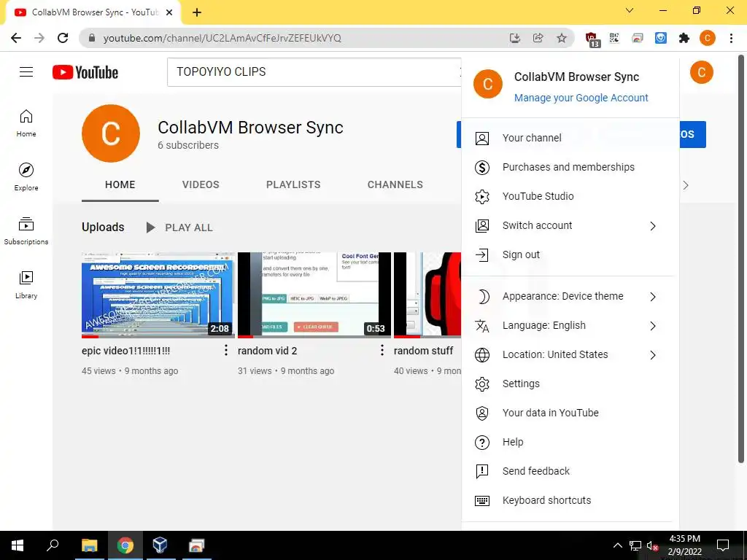Select Your channel in account menu
The width and height of the screenshot is (747, 560).
pyautogui.click(x=567, y=138)
